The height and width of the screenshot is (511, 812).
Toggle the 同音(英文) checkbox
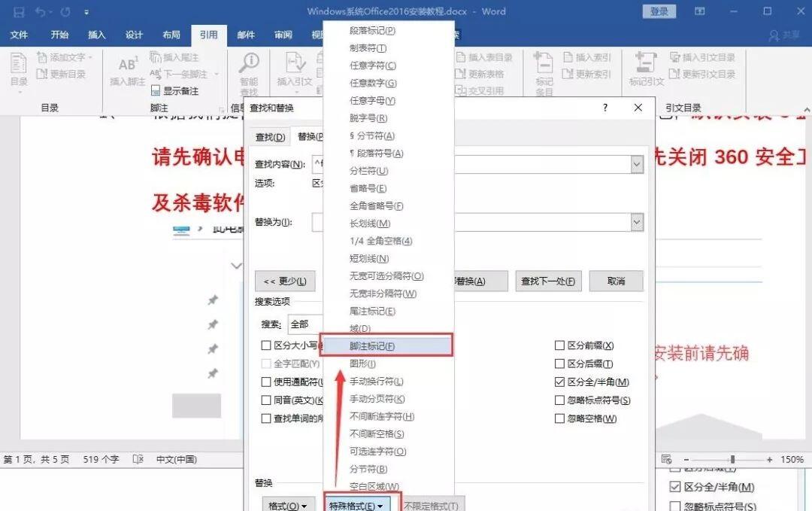[x=266, y=400]
